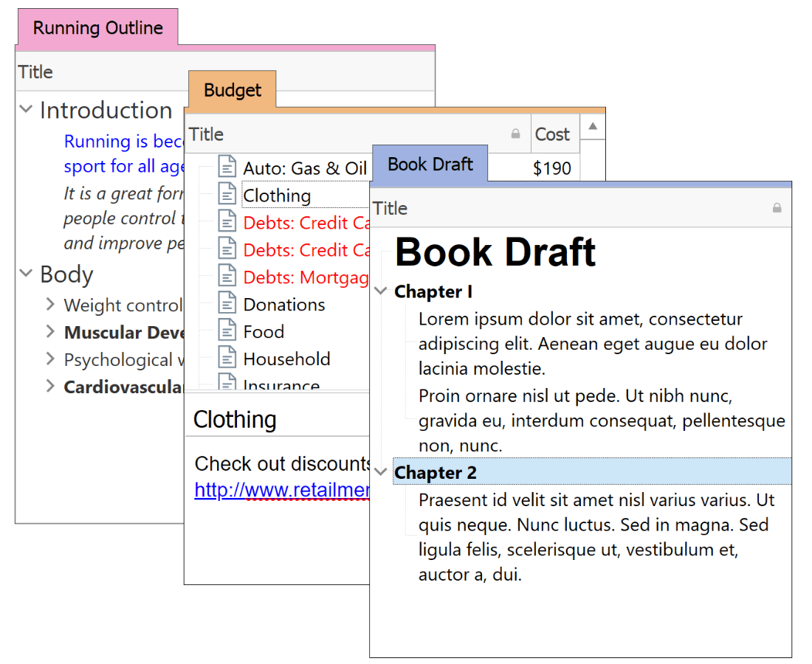Click the blue "Running is bec..." link text

pyautogui.click(x=123, y=141)
